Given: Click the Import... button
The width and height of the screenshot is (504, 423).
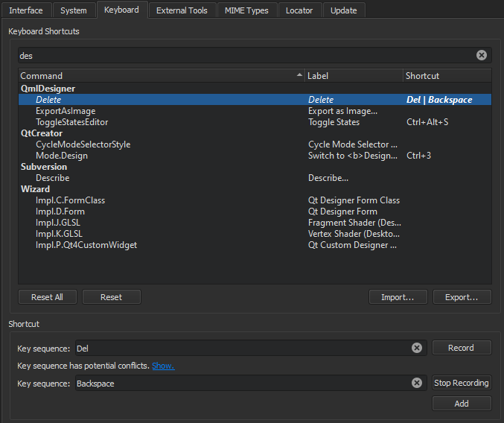Looking at the screenshot, I should [398, 297].
